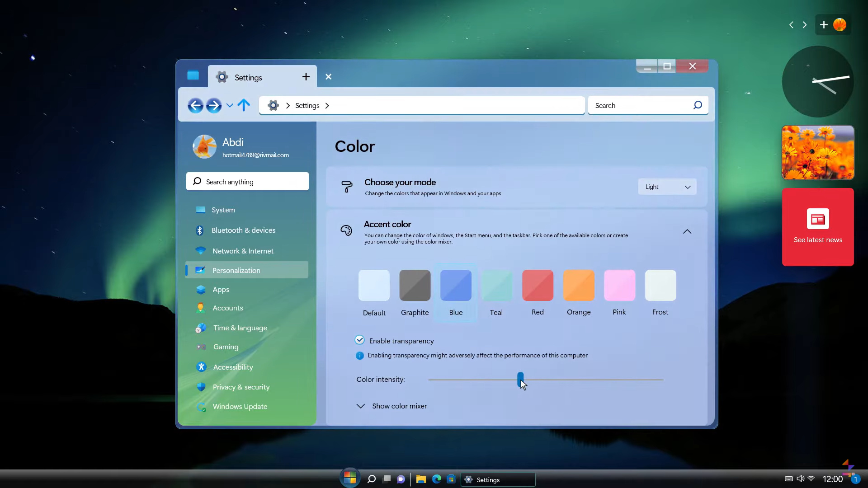Open Microsoft Edge from the taskbar

(436, 479)
